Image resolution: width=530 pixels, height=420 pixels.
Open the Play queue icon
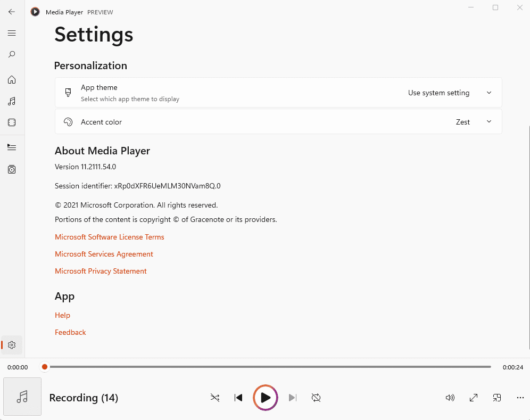[12, 147]
